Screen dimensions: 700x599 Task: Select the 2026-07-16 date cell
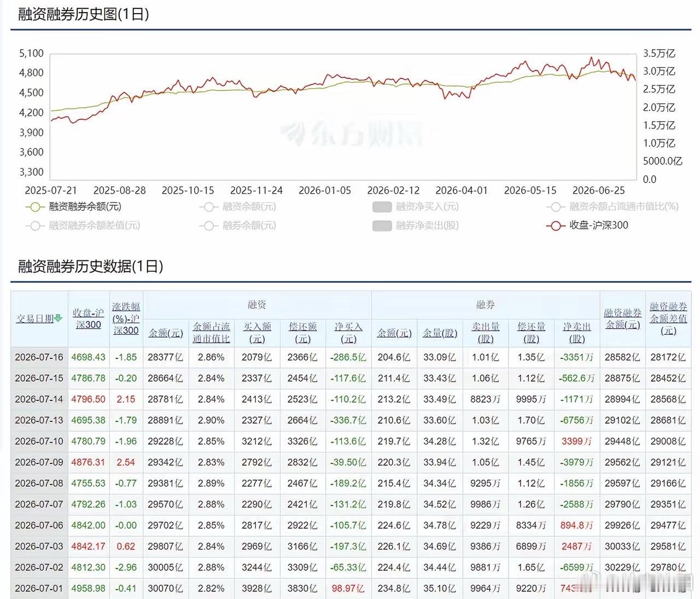(39, 357)
